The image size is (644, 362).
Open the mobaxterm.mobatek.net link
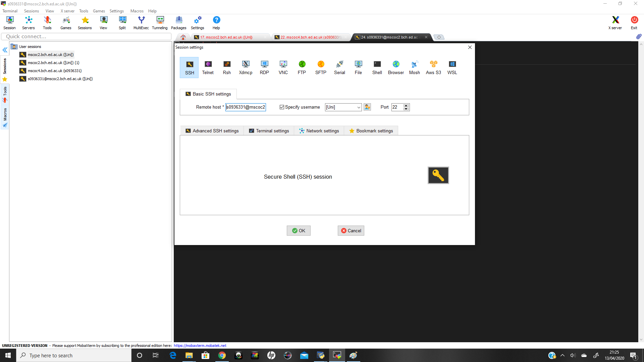click(200, 346)
